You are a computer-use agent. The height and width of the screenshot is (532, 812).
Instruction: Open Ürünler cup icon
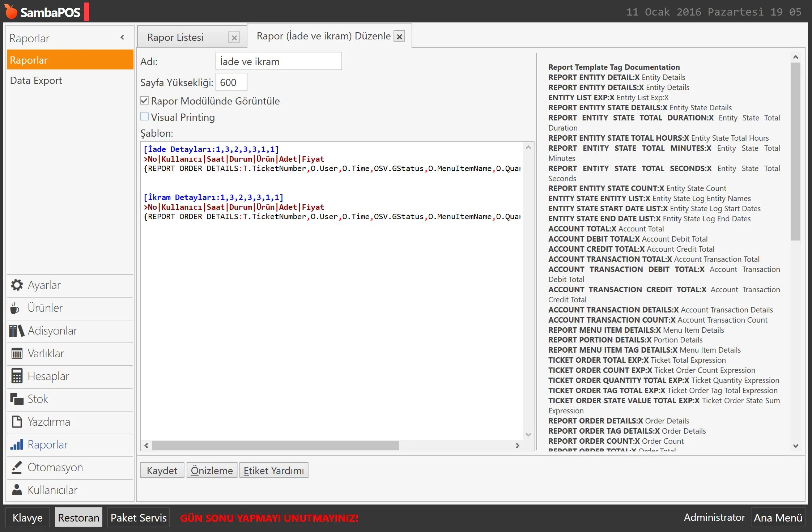(x=15, y=308)
